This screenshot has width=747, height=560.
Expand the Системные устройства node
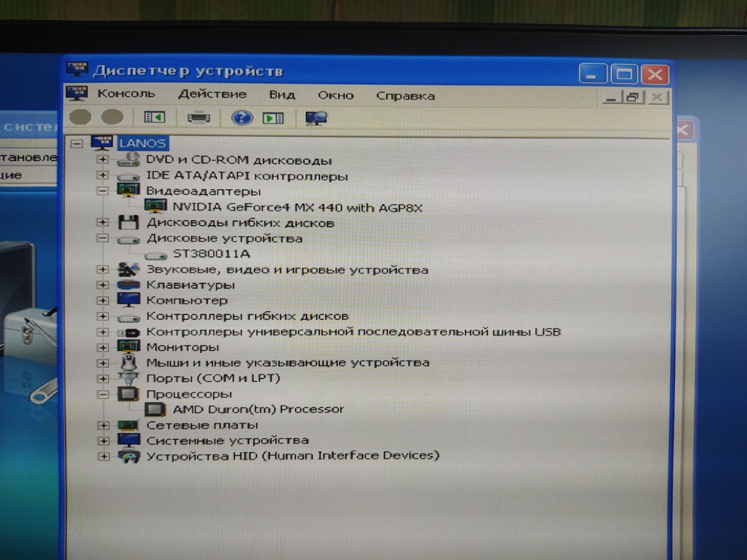(x=103, y=441)
